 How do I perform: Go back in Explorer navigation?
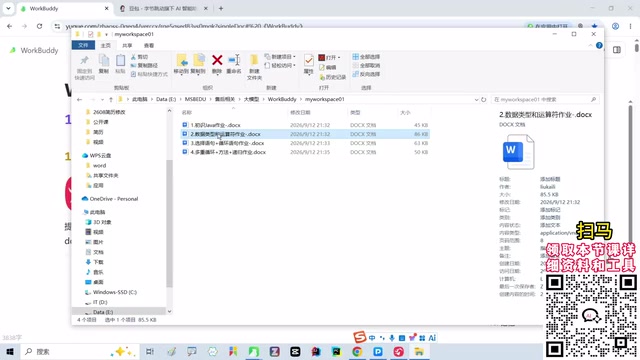[80, 100]
